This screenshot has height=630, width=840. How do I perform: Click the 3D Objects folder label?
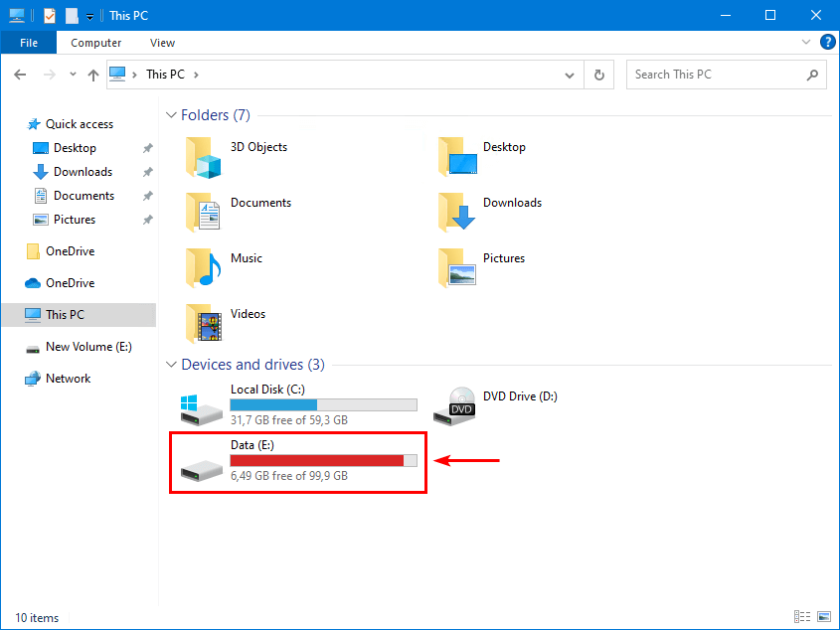click(258, 147)
